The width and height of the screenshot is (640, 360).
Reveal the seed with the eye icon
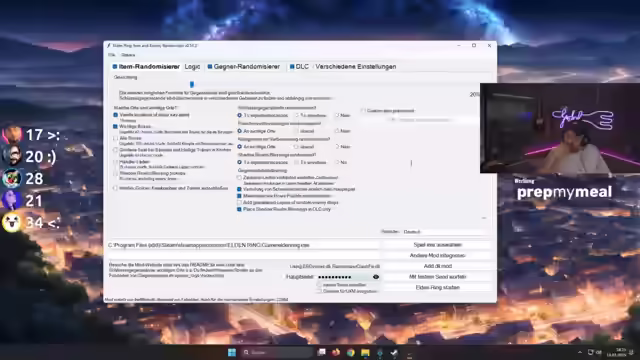[376, 277]
